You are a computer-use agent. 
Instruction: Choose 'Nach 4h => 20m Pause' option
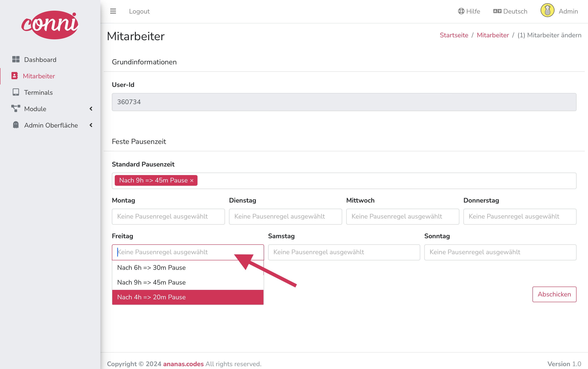pyautogui.click(x=188, y=297)
